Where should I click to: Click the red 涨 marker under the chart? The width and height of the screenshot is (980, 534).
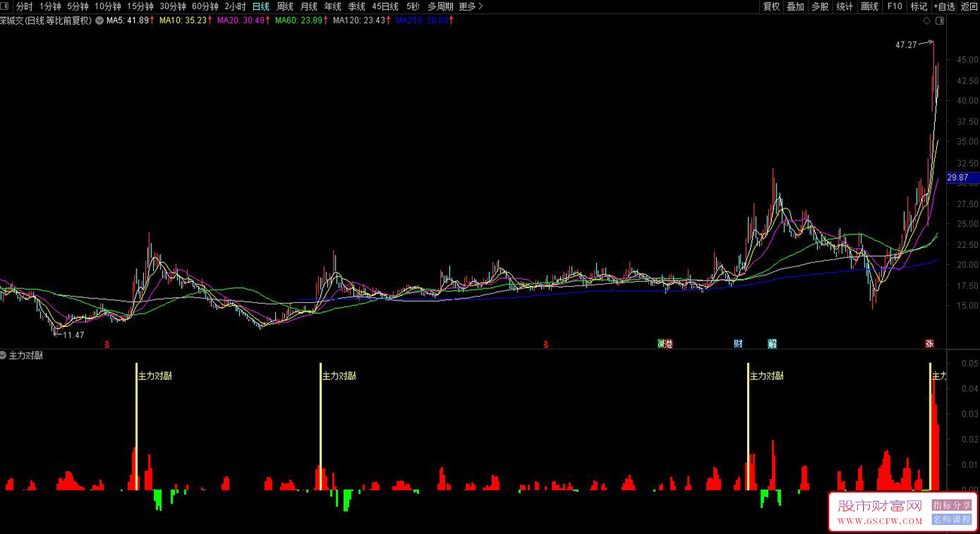point(929,344)
